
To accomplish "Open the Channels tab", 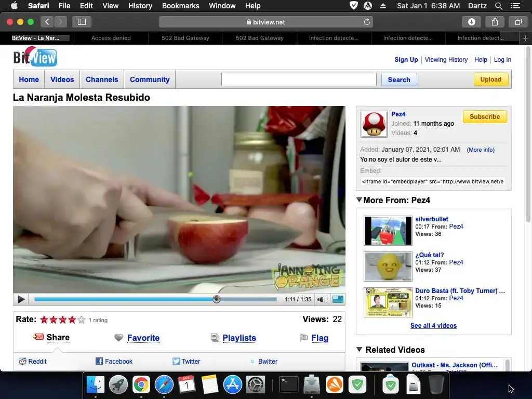I will [102, 79].
